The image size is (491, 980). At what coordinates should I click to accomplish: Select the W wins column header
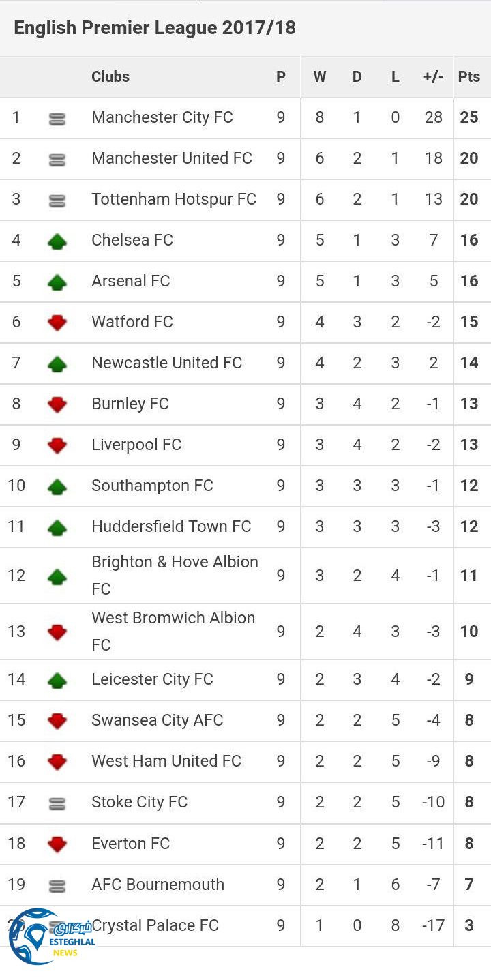tap(319, 76)
